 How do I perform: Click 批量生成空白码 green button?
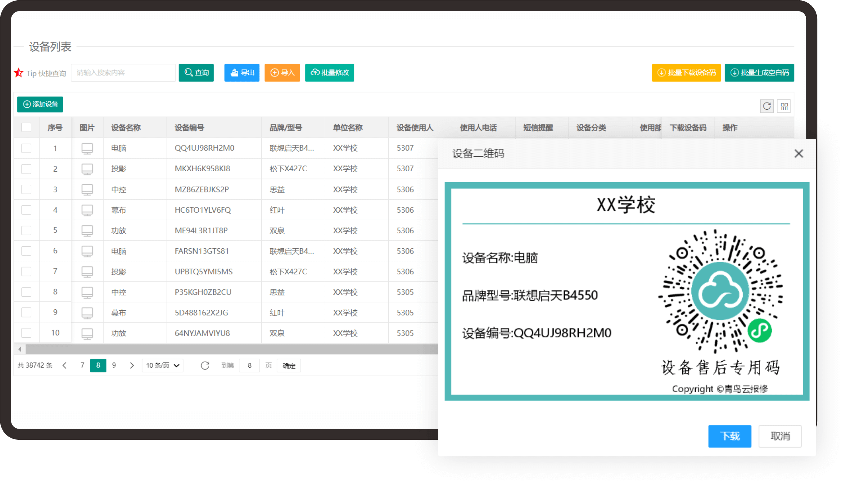pyautogui.click(x=759, y=73)
